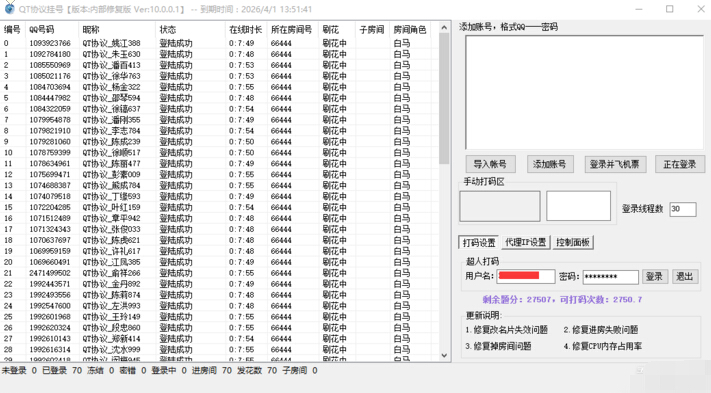Select QQ number 1071512489
The image size is (711, 393).
(50, 218)
